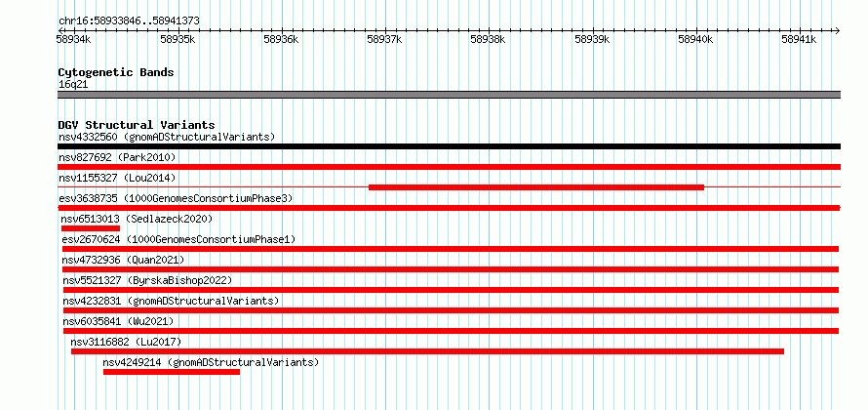Open esv3638735 1000GenomesConsortiumPhase3 label
Screen dimensions: 868x410
coord(176,198)
